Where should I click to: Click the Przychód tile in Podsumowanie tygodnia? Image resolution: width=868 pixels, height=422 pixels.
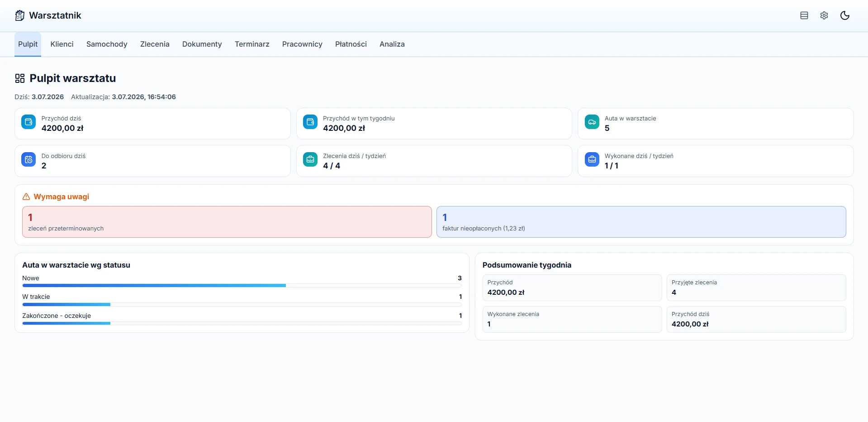(x=572, y=288)
